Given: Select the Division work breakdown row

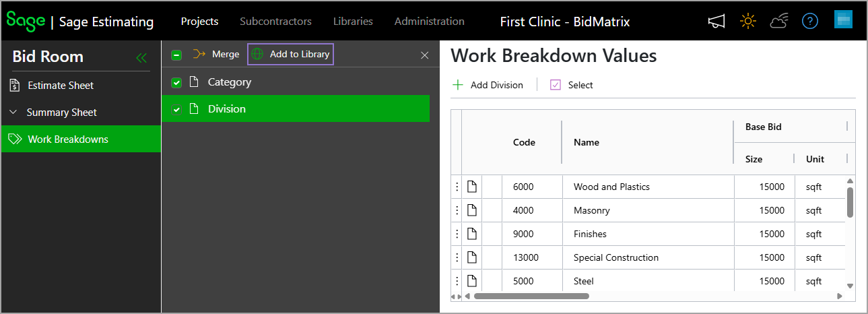Looking at the screenshot, I should (296, 109).
